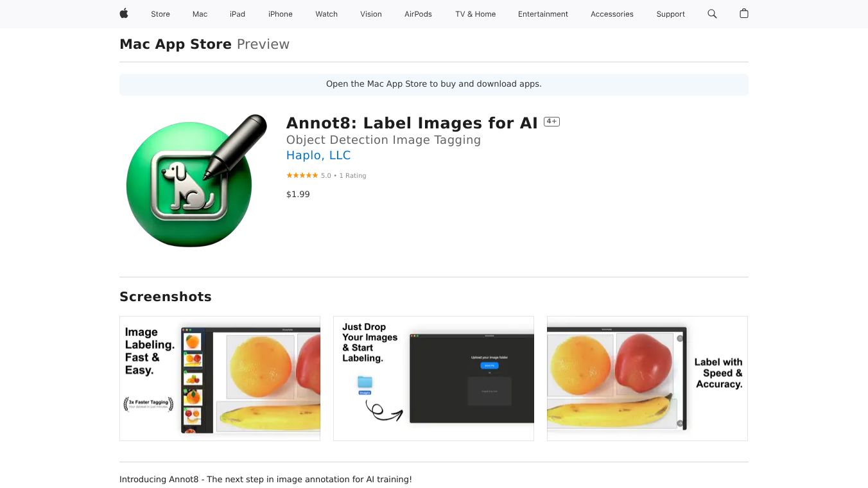This screenshot has width=868, height=488.
Task: Select iPhone in navigation bar
Action: pos(281,14)
